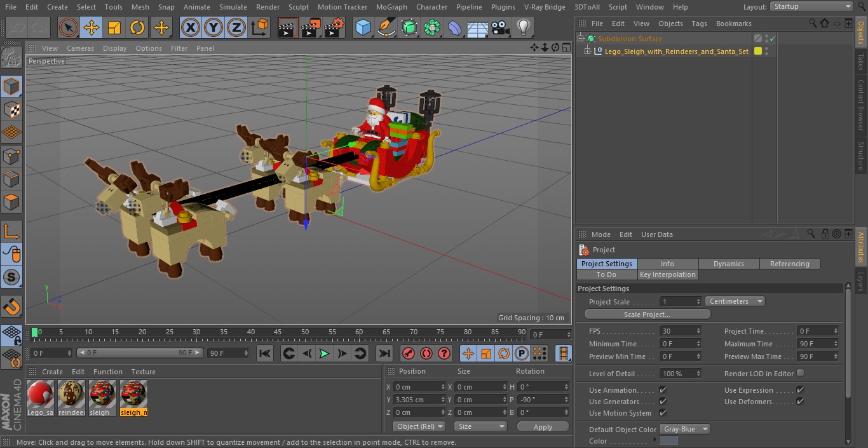Switch to Polygons mode
The height and width of the screenshot is (448, 868).
point(11,202)
